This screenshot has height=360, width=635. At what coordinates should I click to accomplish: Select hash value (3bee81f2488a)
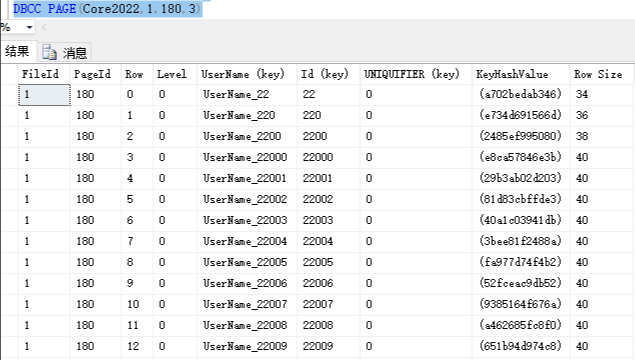(x=521, y=242)
